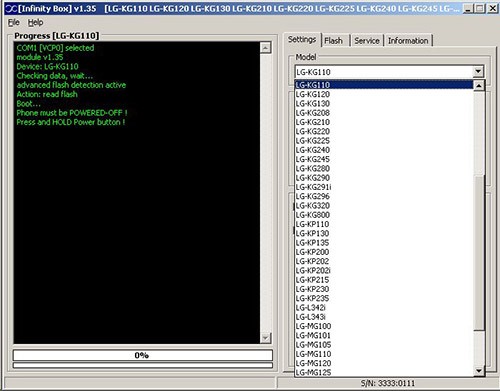Select LG-KG210 in the model list

[x=384, y=122]
